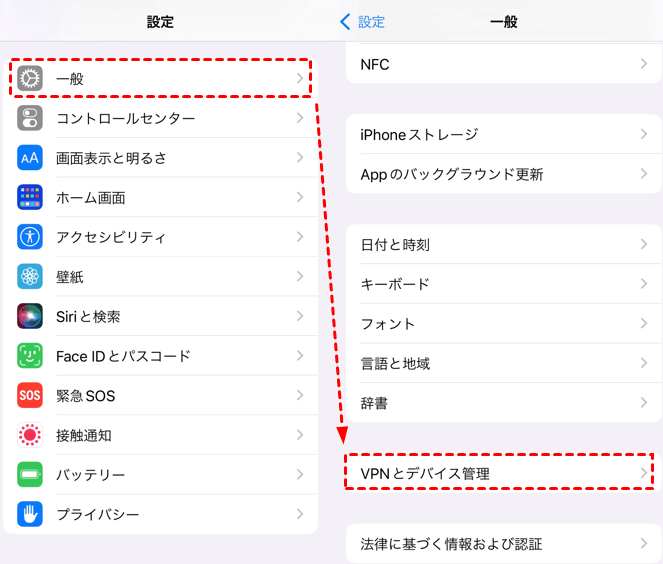Image resolution: width=663 pixels, height=564 pixels.
Task: Tap the Control Center (コントロールセンター) icon
Action: point(30,118)
